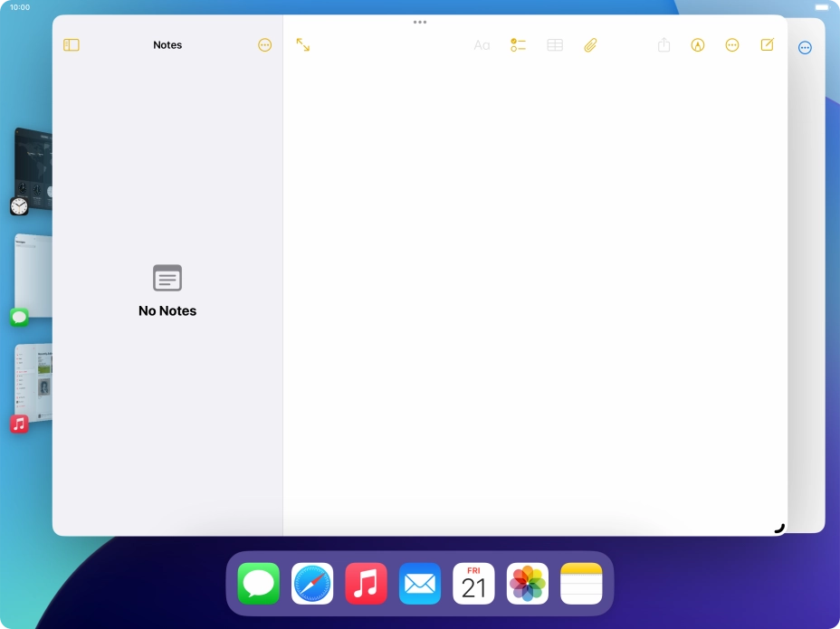Viewport: 840px width, 629px height.
Task: Expand the note to full screen
Action: point(303,45)
